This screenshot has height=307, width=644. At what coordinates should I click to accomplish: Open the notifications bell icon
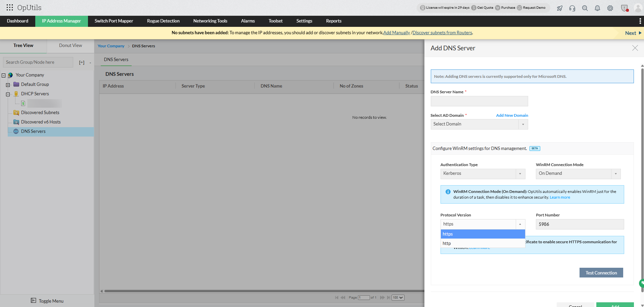coord(597,8)
